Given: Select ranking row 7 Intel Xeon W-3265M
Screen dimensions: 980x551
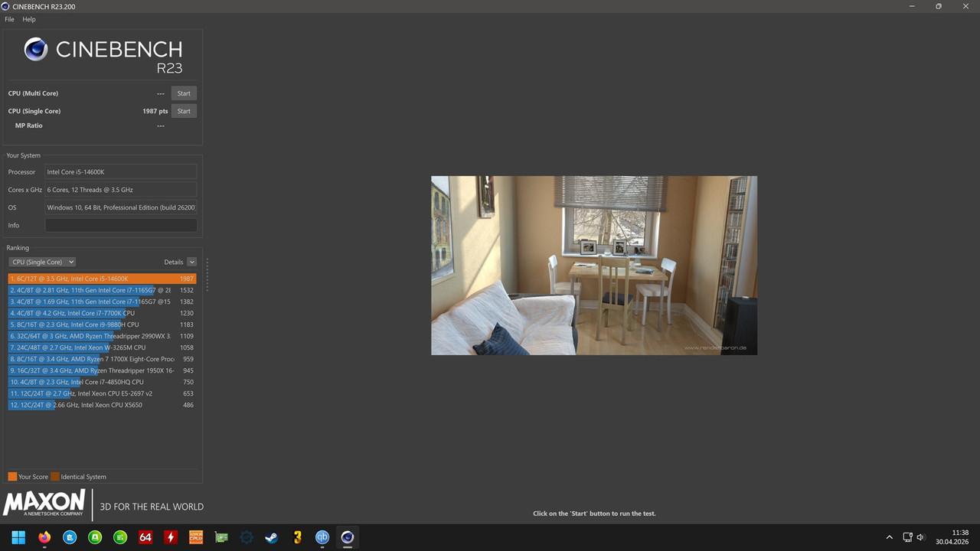Looking at the screenshot, I should pyautogui.click(x=102, y=347).
